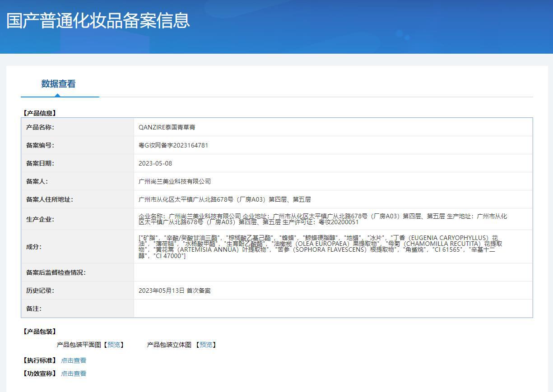This screenshot has height=392, width=553.
Task: Open 预览 for 产品包装立体图
Action: (x=206, y=345)
